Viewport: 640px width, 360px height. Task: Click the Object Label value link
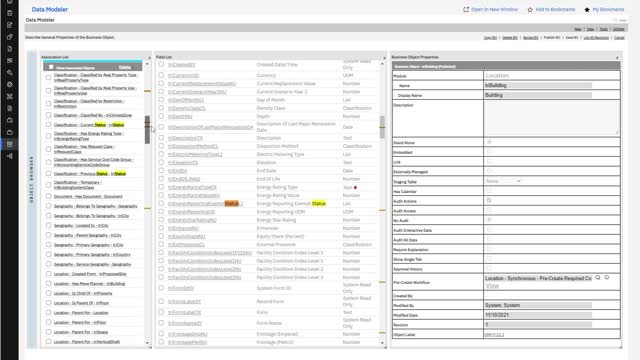(x=494, y=335)
